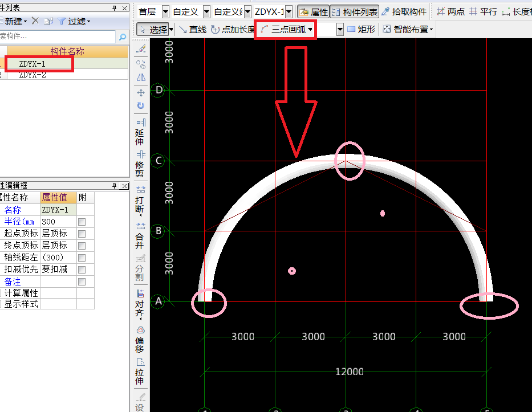Activate the 对齐 (align) tool
Image resolution: width=532 pixels, height=412 pixels.
140,304
